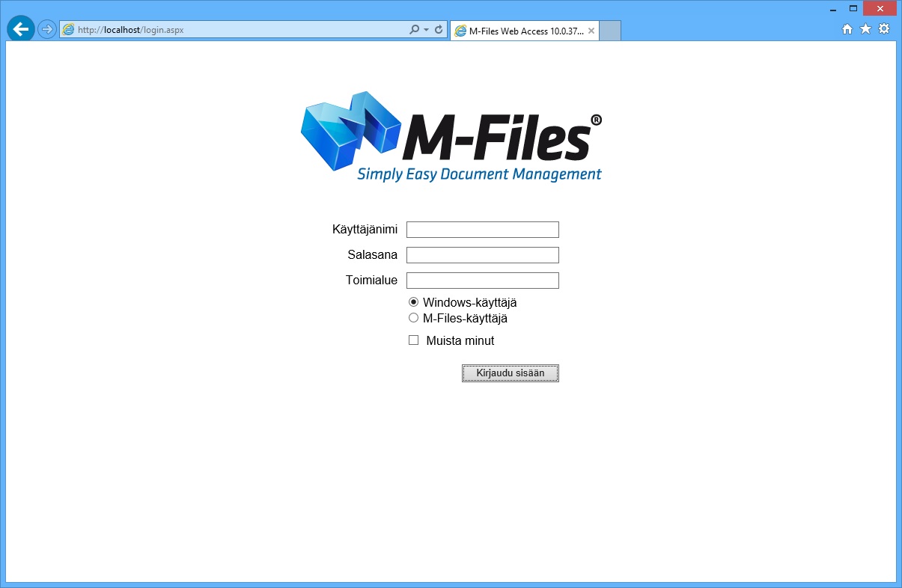Open Favorites with the star icon
The image size is (902, 588).
pyautogui.click(x=865, y=29)
